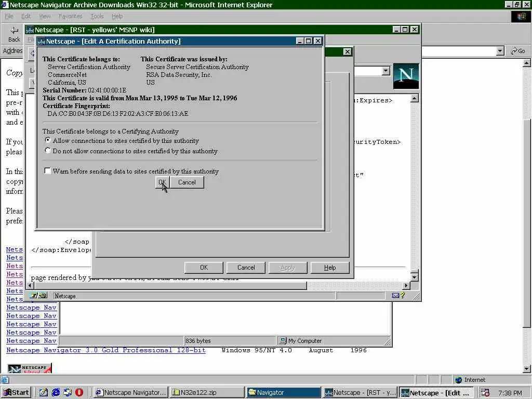Select Do not allow connections radio option
Screen dimensions: 532x399
(48, 150)
